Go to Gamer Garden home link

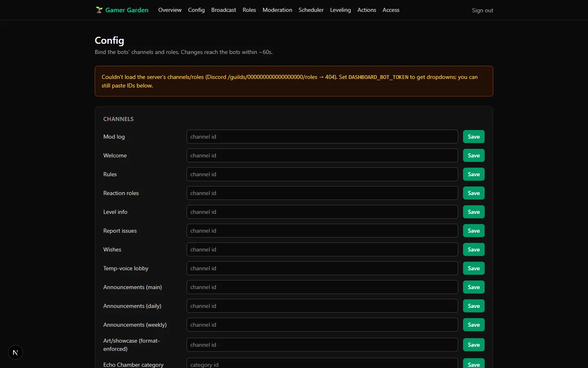point(122,10)
